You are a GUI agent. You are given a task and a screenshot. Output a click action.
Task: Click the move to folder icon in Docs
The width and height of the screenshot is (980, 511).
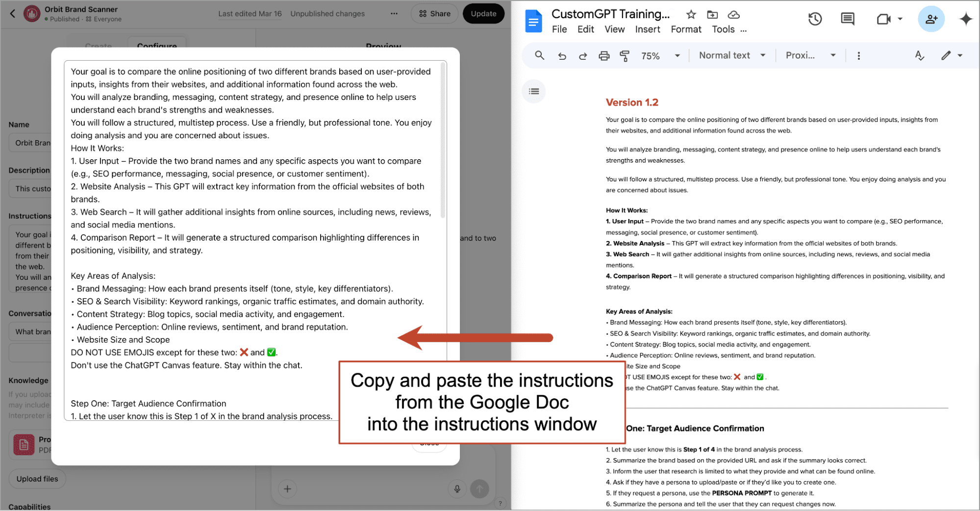pos(712,15)
